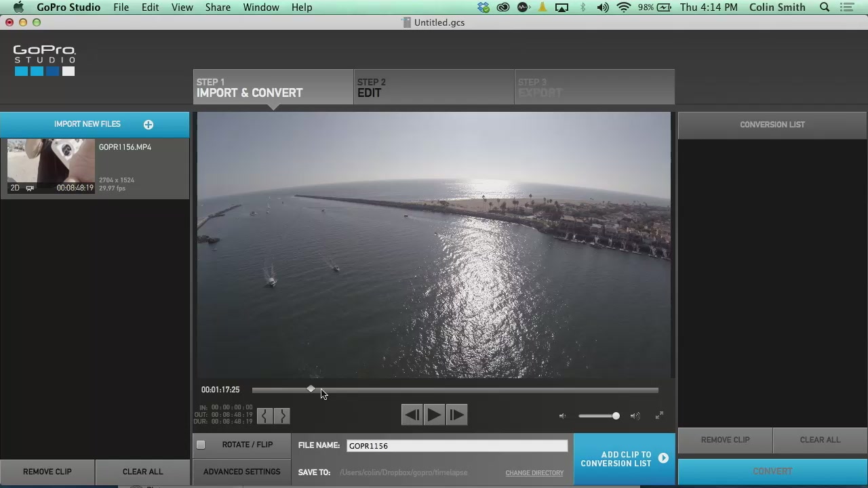Click the arrow icon on Add Clip to Conversion List
Image resolution: width=868 pixels, height=488 pixels.
pos(663,459)
